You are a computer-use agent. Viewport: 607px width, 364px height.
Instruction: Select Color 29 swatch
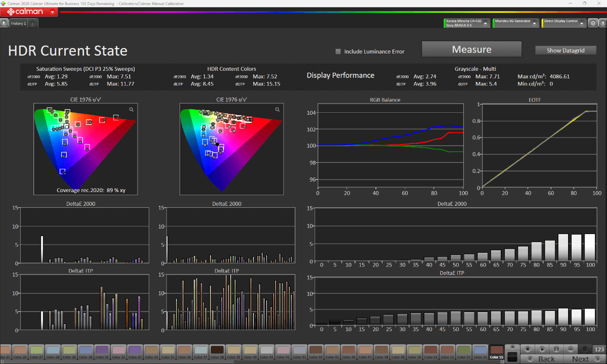[x=69, y=351]
